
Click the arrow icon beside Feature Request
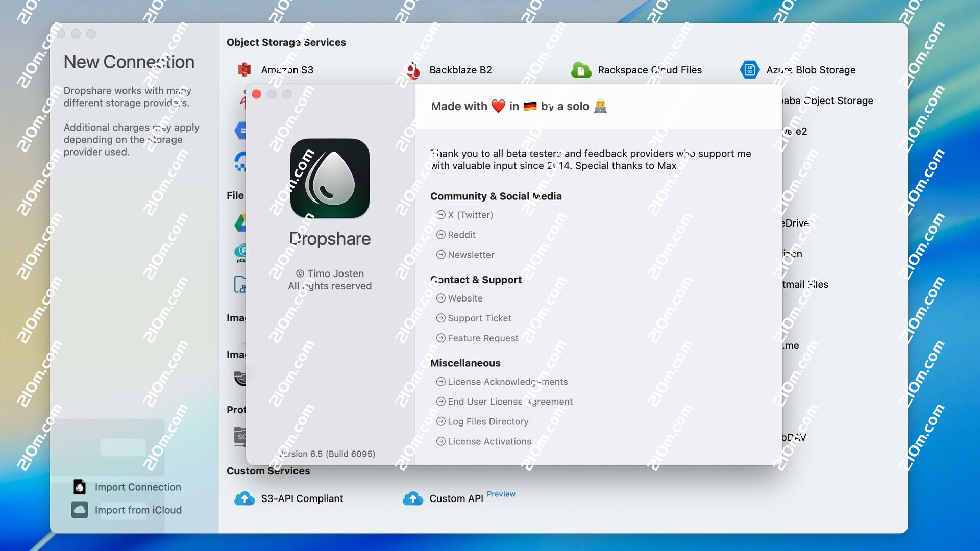pos(441,338)
